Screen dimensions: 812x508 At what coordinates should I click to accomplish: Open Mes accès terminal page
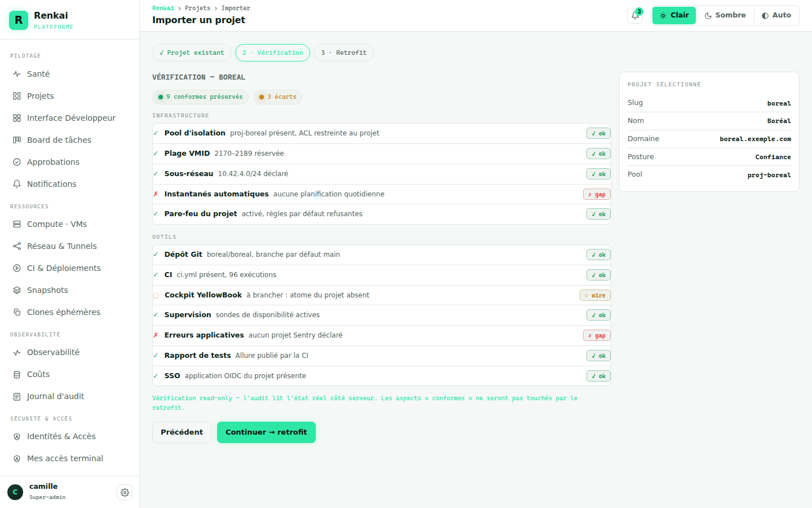[70, 458]
